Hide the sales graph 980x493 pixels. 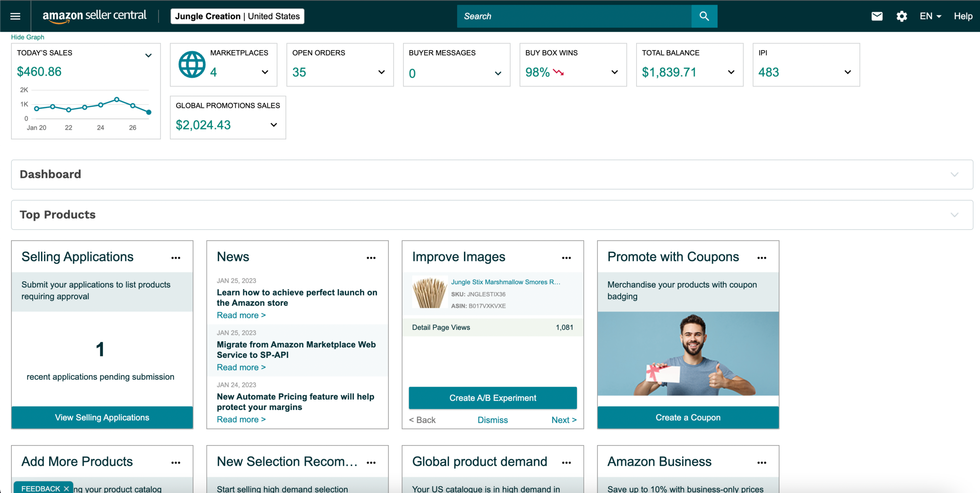click(28, 37)
